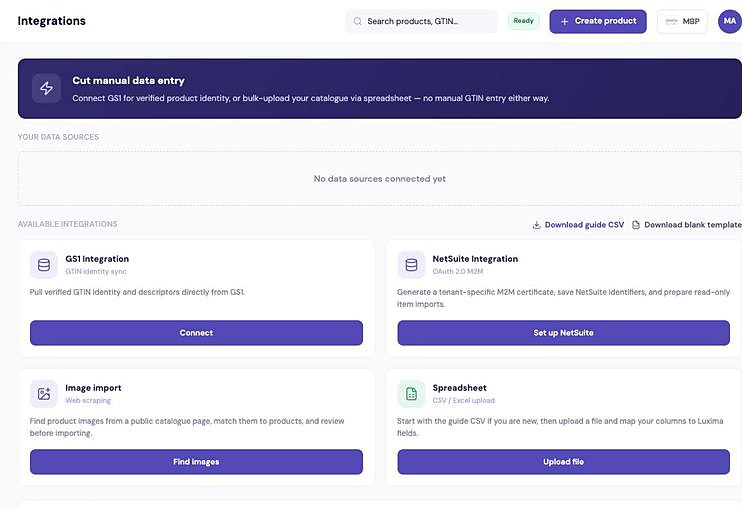Viewport: 742px width, 509px height.
Task: Click the plus icon on Create product
Action: point(565,21)
